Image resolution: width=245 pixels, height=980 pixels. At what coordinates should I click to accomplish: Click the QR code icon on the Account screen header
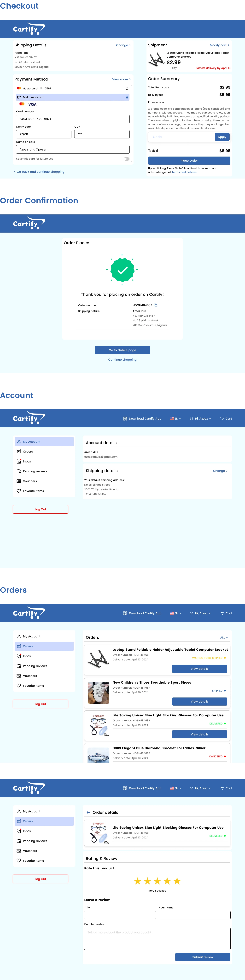click(x=125, y=419)
